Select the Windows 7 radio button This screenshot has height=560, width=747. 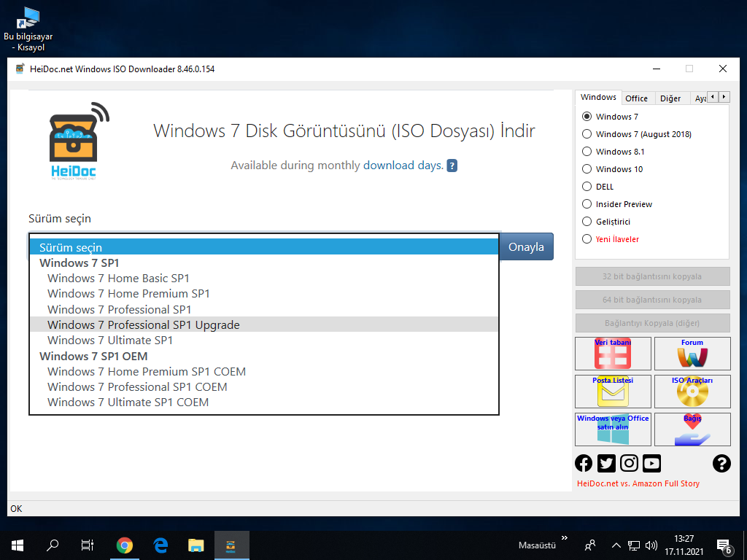coord(587,117)
